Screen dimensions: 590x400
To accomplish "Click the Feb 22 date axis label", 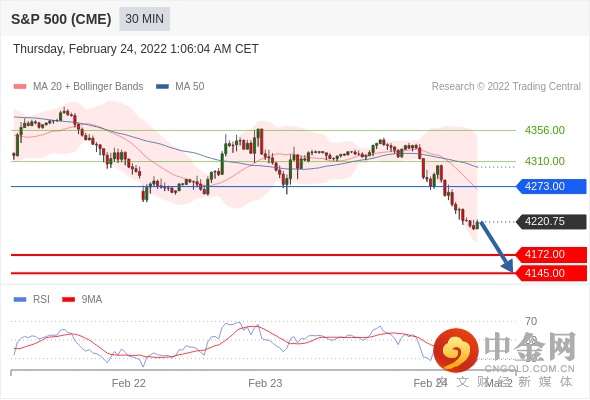I will [x=129, y=383].
